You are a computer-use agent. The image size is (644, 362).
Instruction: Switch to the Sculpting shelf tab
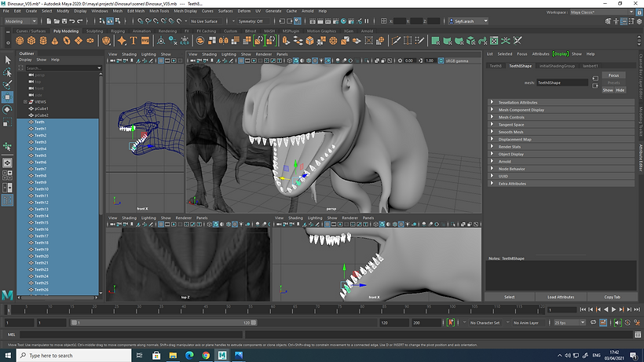(94, 31)
